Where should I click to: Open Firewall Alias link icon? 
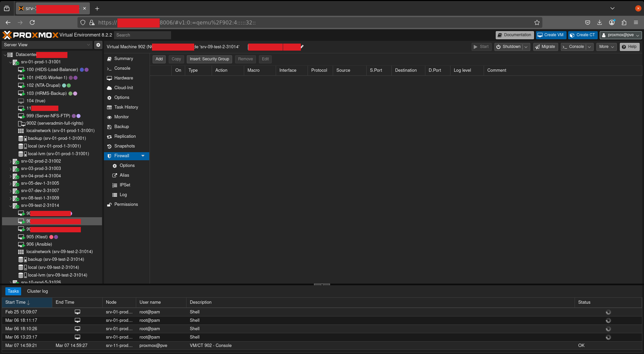click(x=115, y=175)
